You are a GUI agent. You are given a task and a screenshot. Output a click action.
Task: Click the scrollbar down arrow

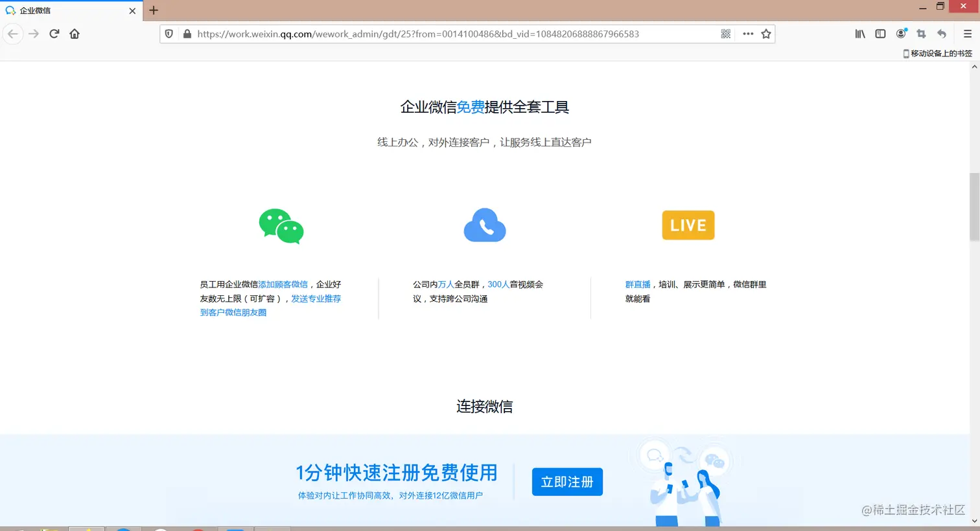pyautogui.click(x=974, y=521)
